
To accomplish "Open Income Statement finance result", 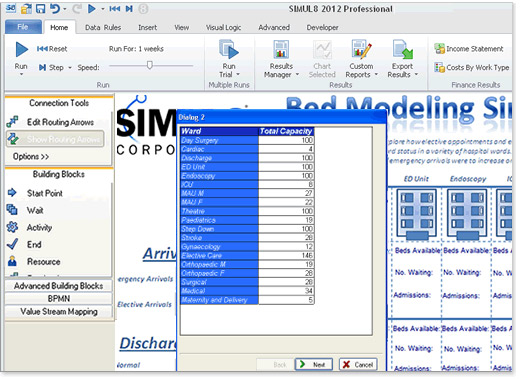I will [x=469, y=49].
